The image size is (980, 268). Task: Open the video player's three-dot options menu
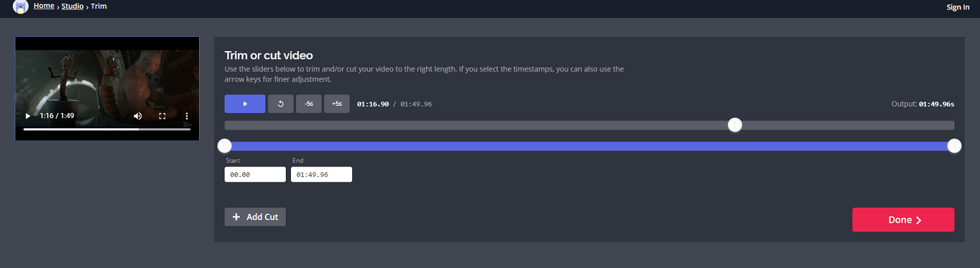click(187, 116)
